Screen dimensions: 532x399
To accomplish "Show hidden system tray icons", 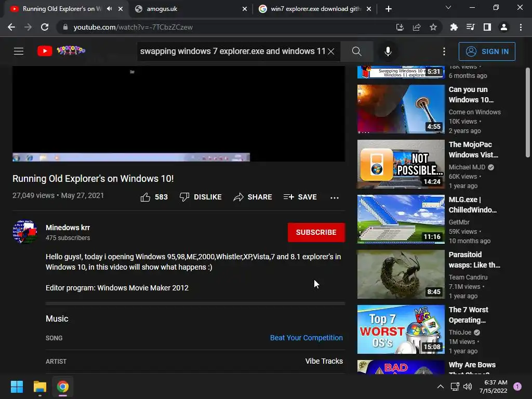I will point(441,387).
